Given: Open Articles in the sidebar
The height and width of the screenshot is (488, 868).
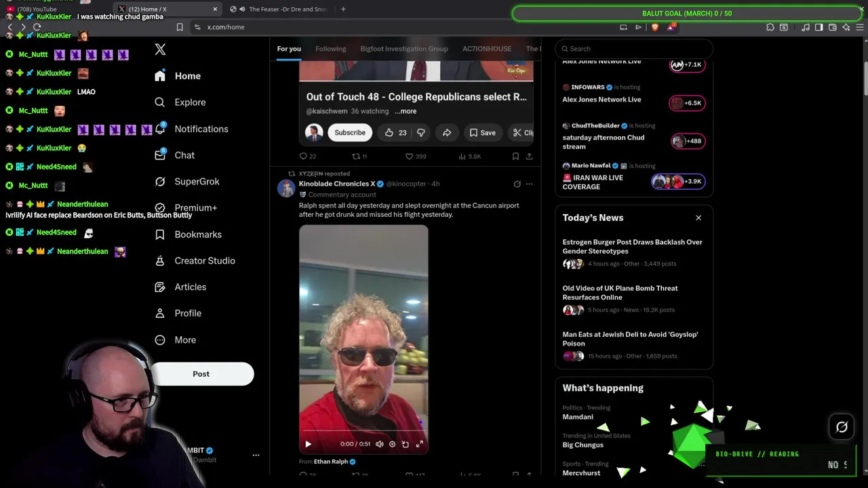Looking at the screenshot, I should click(180, 287).
